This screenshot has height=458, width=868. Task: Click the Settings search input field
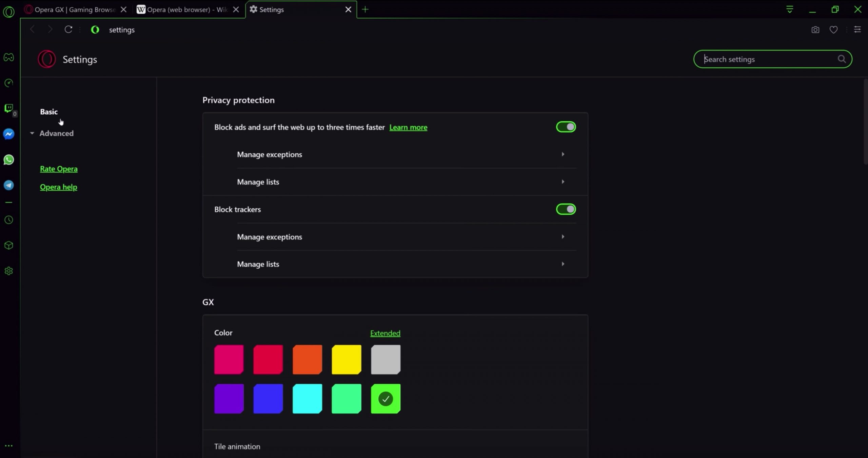(772, 59)
